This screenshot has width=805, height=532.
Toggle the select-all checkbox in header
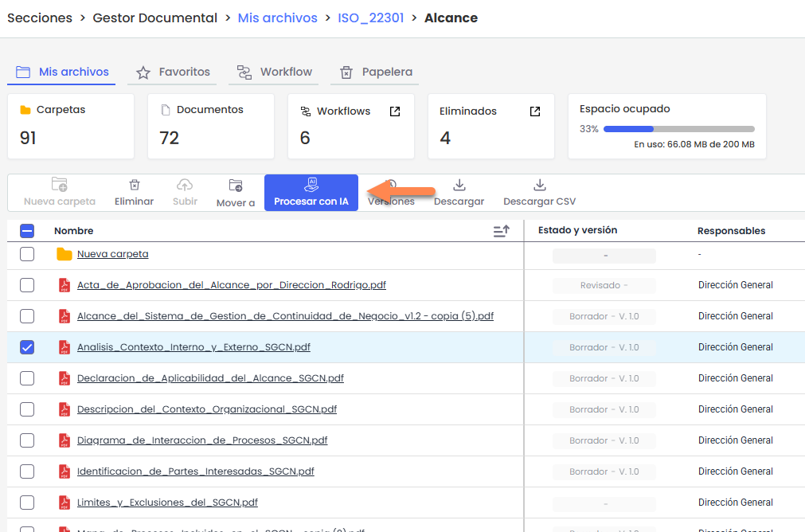[27, 231]
